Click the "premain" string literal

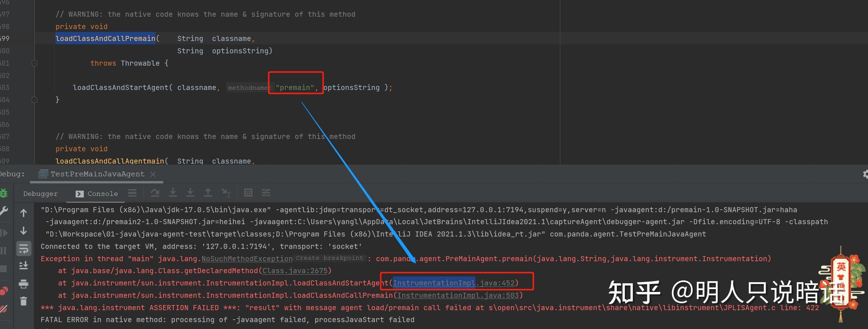tap(295, 87)
